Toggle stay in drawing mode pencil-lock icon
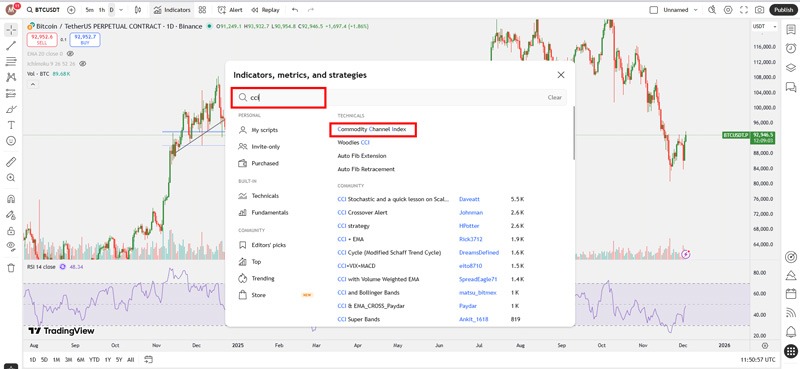800x369 pixels. tap(11, 215)
